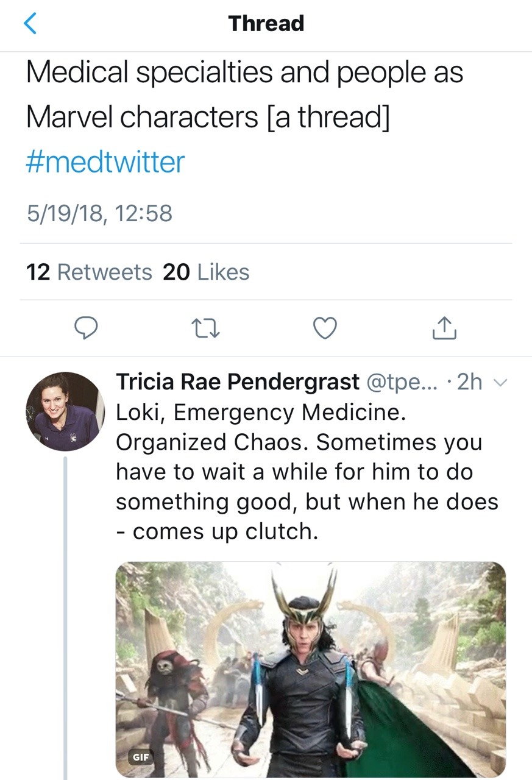Tap the name Tricia Rae Pendergrast
This screenshot has width=532, height=780.
point(238,382)
